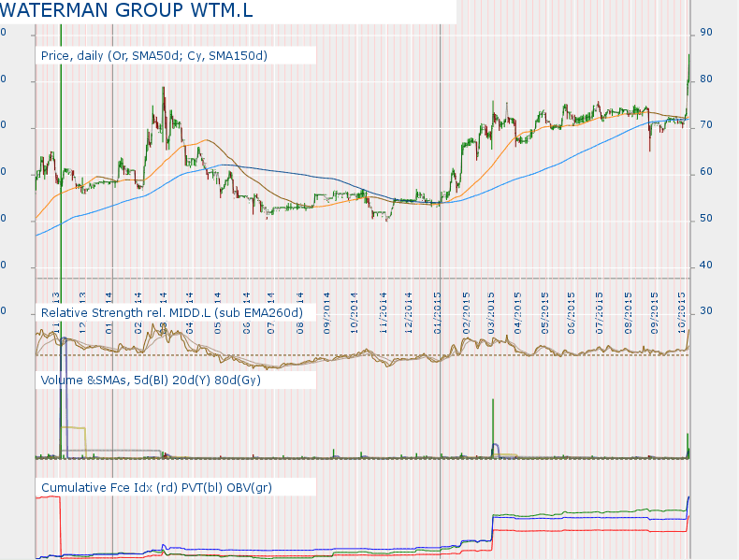Click the 07/2015 date axis label
Image resolution: width=739 pixels, height=560 pixels.
tap(599, 313)
